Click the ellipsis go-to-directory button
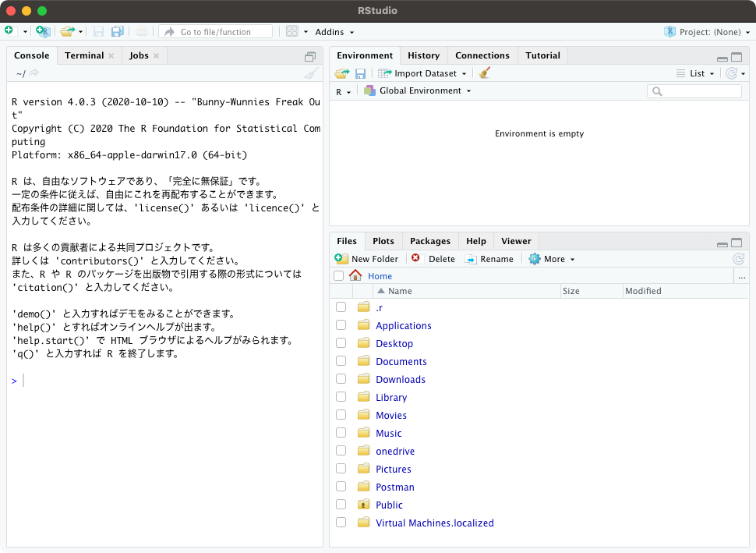Viewport: 756px width, 553px height. pos(741,276)
